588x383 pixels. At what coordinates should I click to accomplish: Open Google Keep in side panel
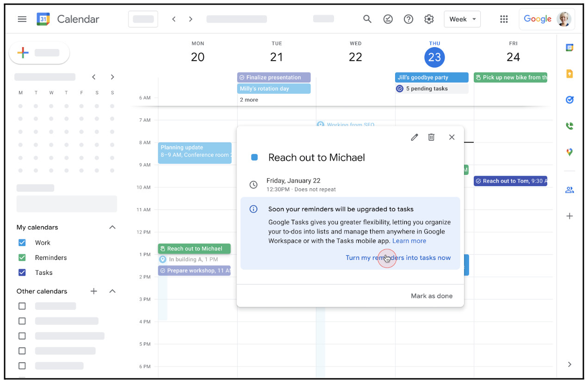point(569,74)
